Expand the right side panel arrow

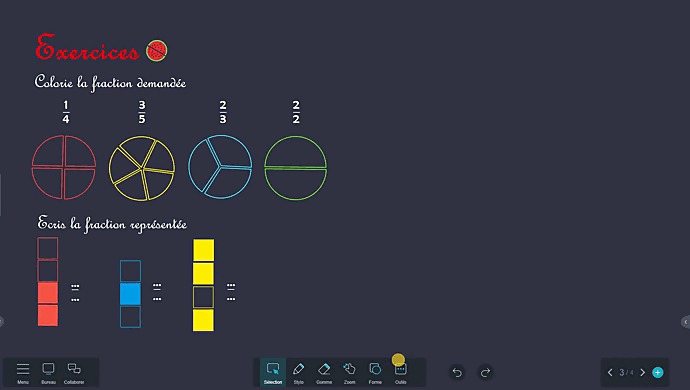(686, 322)
